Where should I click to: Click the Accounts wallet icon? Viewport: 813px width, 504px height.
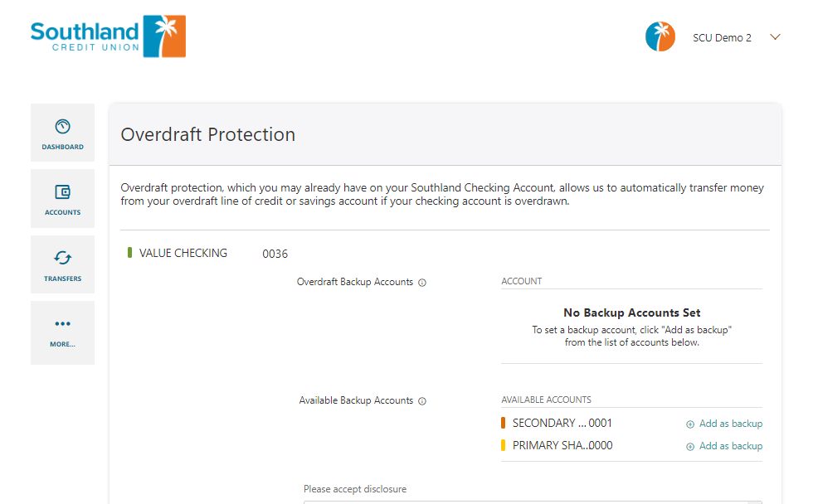click(62, 192)
